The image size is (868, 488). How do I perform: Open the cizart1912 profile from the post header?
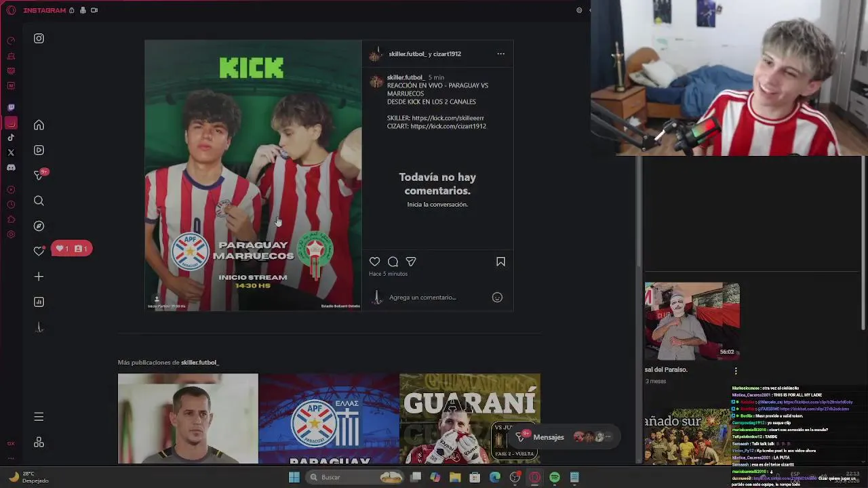(446, 54)
